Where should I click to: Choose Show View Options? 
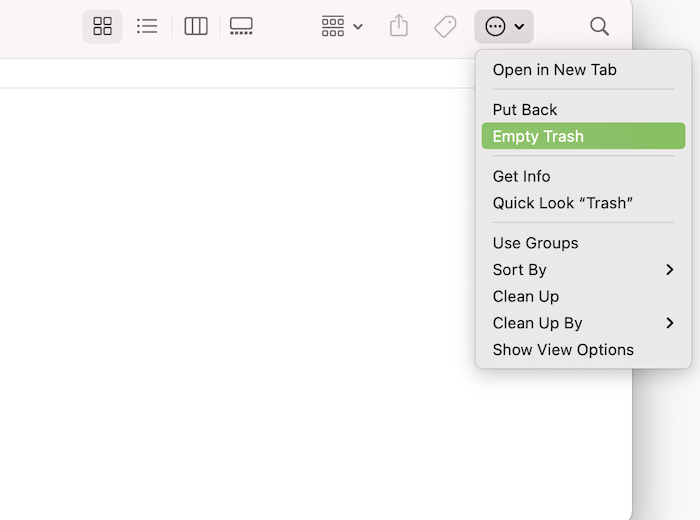(x=583, y=350)
